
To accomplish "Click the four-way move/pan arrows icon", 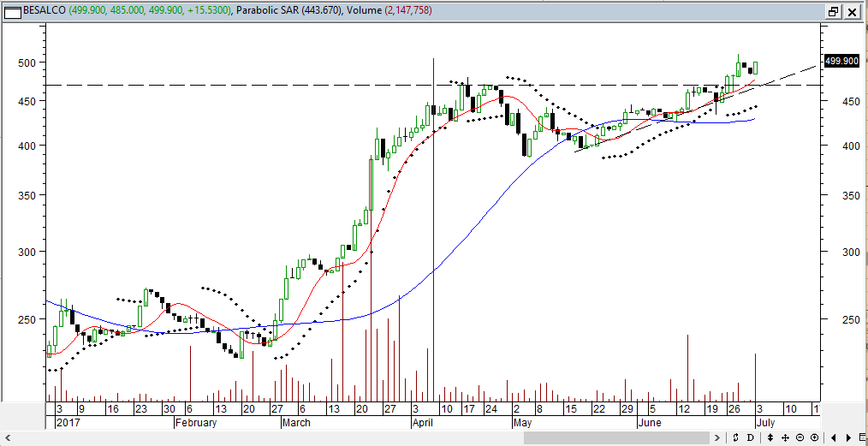I will [786, 437].
